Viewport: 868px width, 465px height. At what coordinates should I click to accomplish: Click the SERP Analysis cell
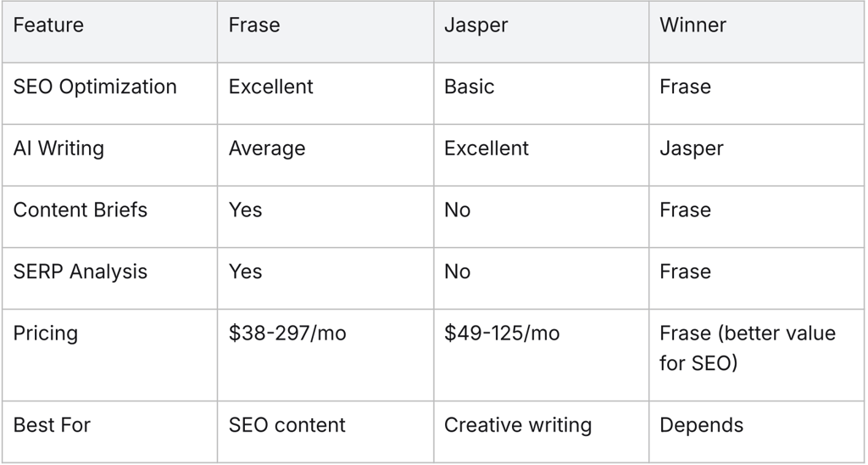[80, 272]
